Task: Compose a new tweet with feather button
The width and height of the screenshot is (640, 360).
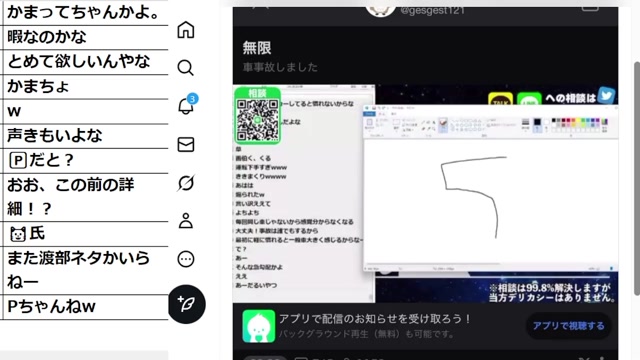Action: [x=187, y=304]
